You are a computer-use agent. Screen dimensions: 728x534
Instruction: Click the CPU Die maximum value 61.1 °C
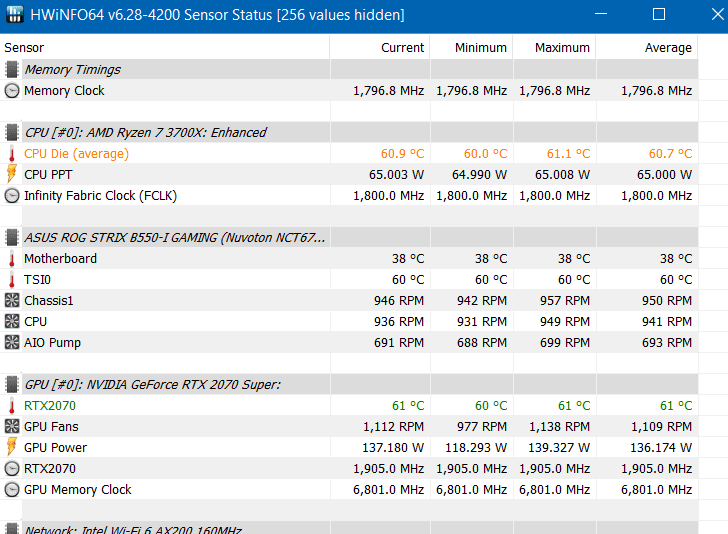tap(568, 154)
